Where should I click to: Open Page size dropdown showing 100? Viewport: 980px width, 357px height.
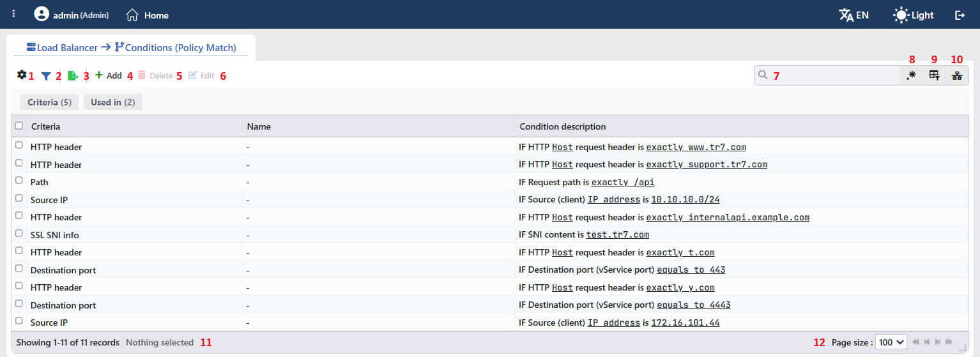click(891, 342)
